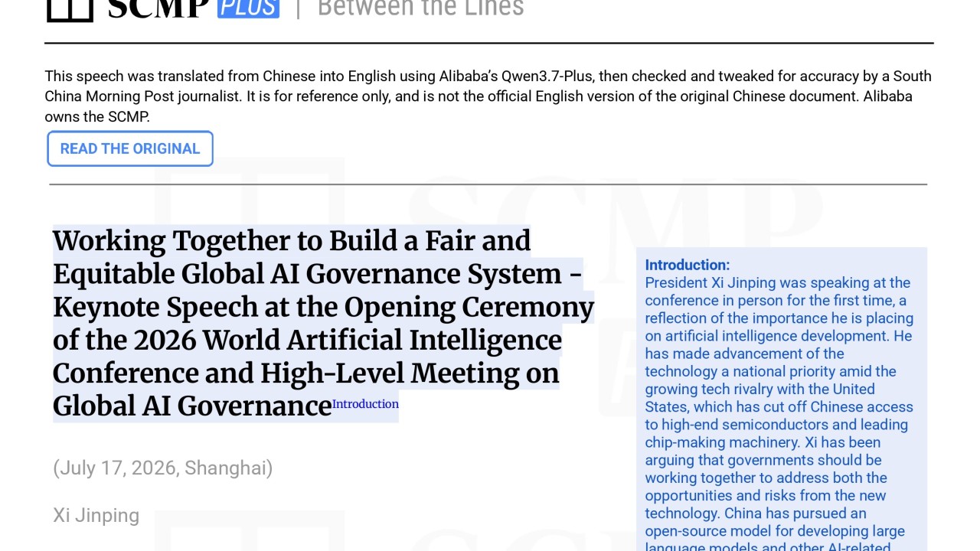Click the headline line mentioning 2026 World Artificial Intelligence

(x=307, y=340)
